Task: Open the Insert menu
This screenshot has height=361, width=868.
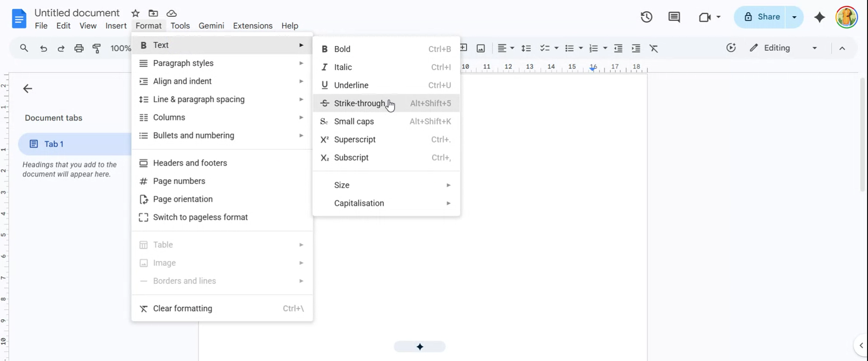Action: click(x=116, y=26)
